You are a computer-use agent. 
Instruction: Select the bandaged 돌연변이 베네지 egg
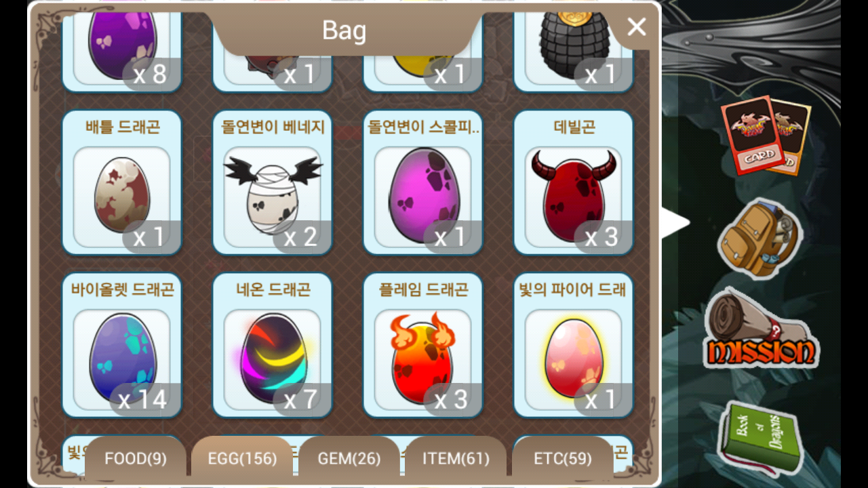click(x=272, y=182)
